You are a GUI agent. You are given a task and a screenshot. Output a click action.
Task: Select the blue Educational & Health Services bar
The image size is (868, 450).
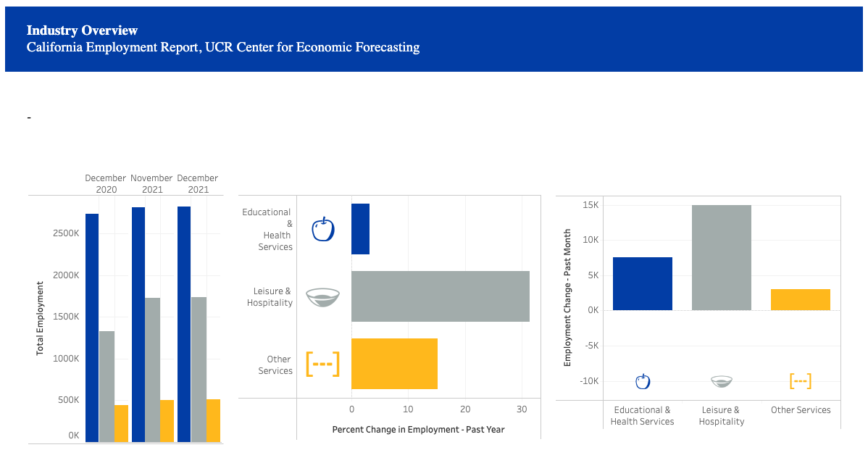point(359,228)
